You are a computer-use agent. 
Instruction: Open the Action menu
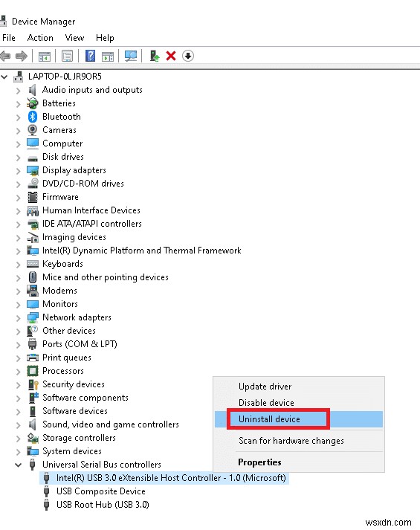point(40,38)
